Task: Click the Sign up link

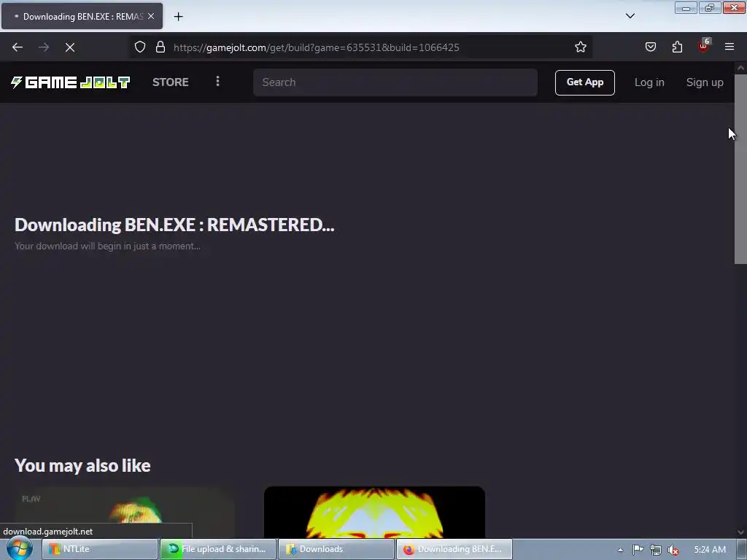Action: tap(705, 82)
